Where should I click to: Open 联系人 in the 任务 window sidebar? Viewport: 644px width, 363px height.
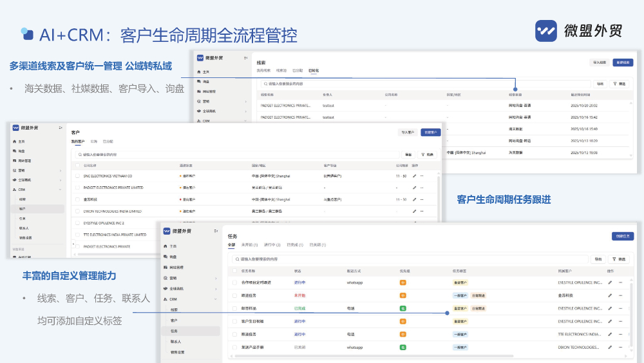tap(176, 342)
